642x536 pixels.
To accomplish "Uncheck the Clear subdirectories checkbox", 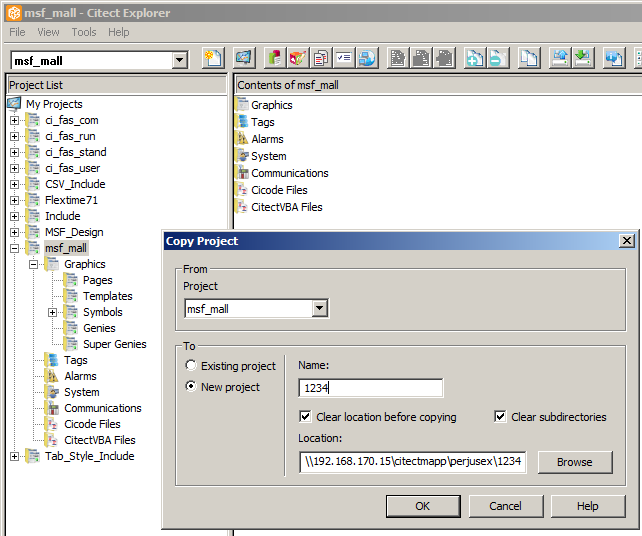I will (500, 417).
